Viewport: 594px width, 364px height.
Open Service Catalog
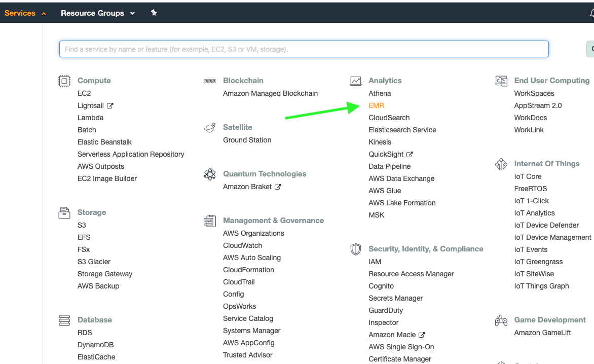pos(248,318)
